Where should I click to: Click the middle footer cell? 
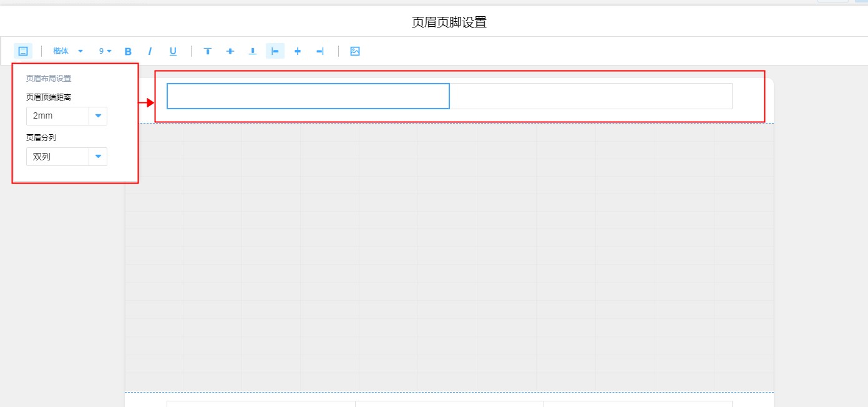(x=449, y=403)
